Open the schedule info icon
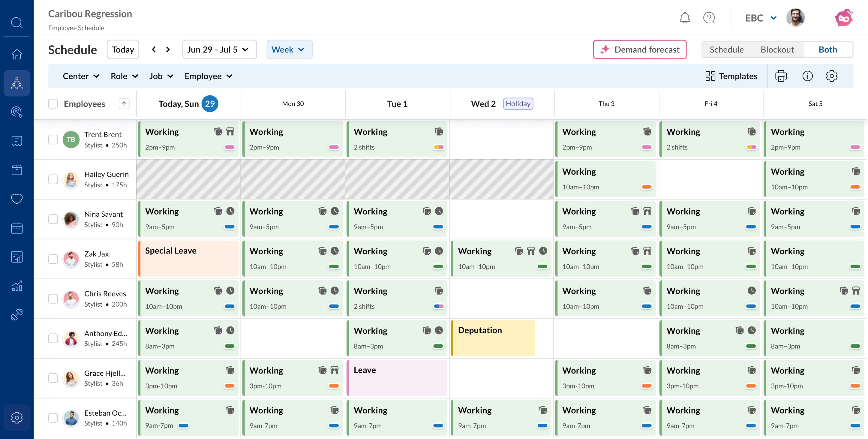Viewport: 868px width, 439px height. (x=807, y=76)
